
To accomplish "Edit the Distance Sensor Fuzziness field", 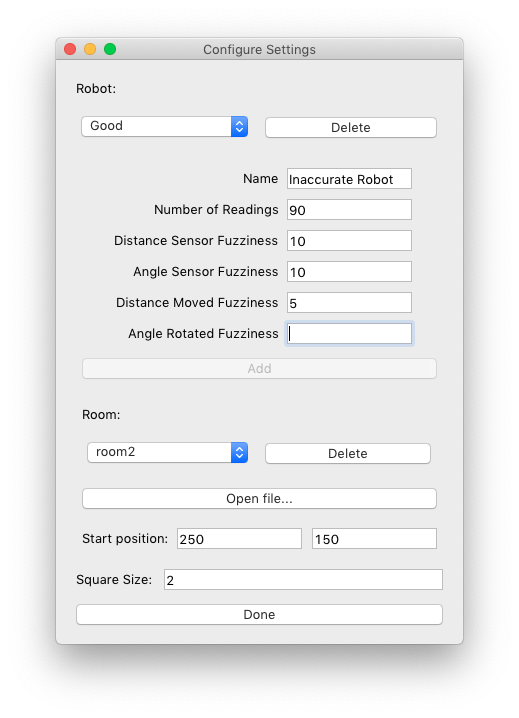I will pos(349,240).
